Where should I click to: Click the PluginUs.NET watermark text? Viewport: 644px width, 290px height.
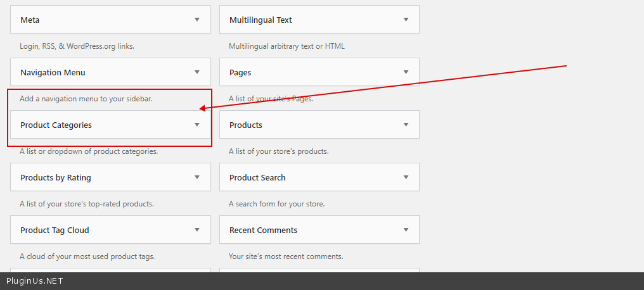(x=35, y=281)
